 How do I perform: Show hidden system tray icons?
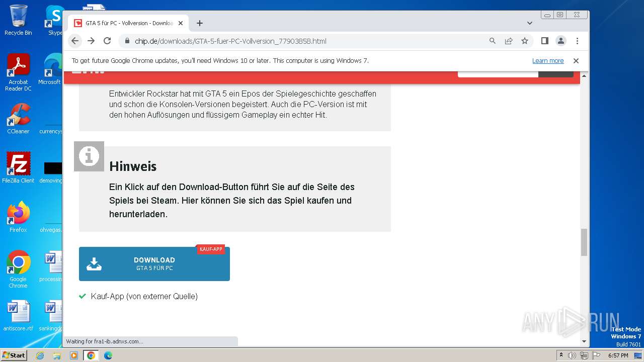pos(561,355)
